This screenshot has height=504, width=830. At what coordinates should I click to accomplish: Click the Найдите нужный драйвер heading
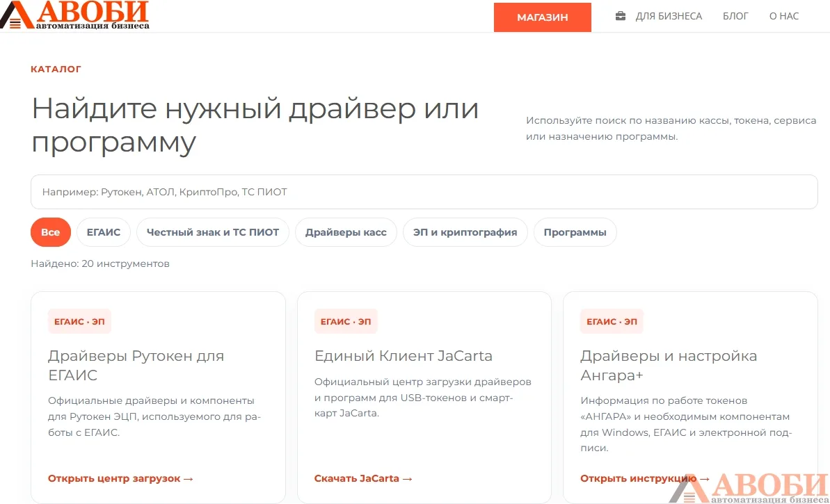[x=255, y=125]
